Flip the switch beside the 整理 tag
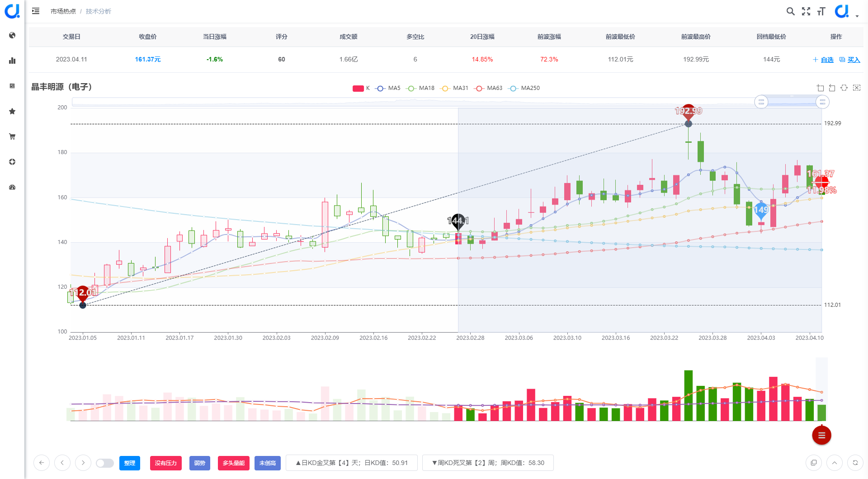 [x=105, y=463]
